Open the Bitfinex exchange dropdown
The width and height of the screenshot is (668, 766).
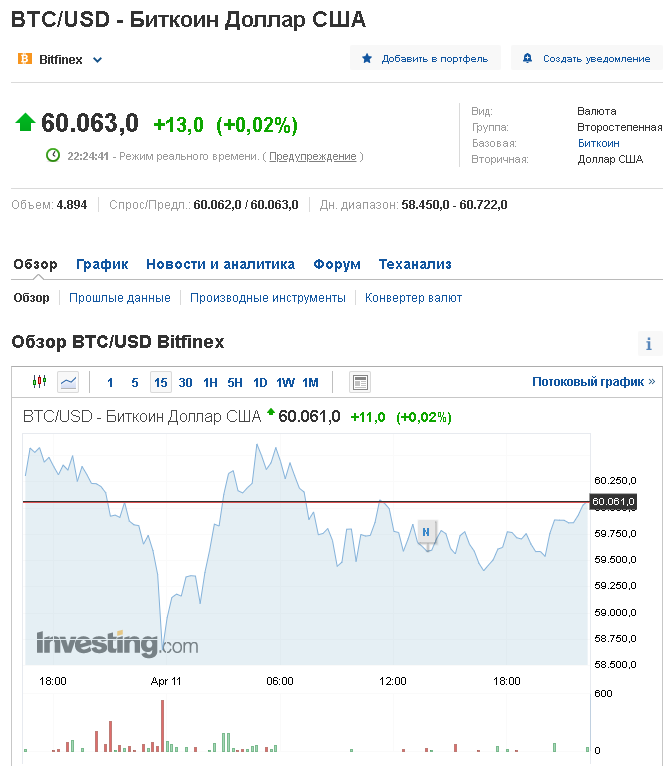coord(60,60)
